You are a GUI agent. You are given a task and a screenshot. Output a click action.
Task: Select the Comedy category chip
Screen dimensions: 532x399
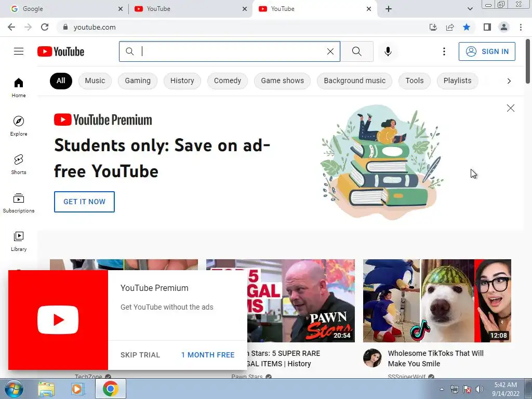tap(228, 81)
